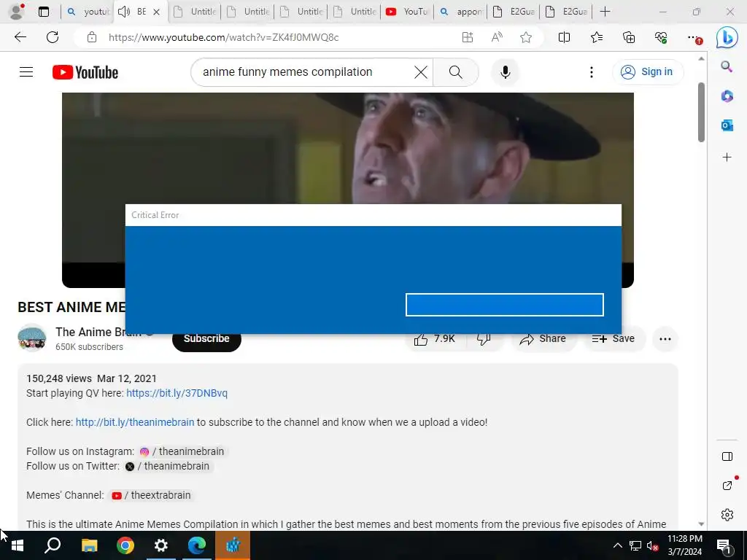The width and height of the screenshot is (747, 560).
Task: Show hidden tray icons chevron
Action: click(617, 545)
